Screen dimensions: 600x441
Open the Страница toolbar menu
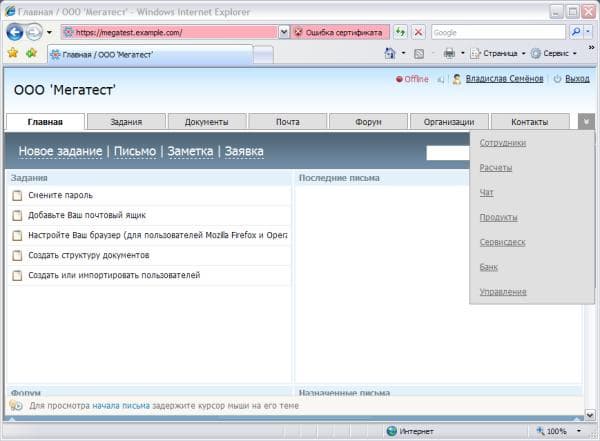[x=498, y=54]
